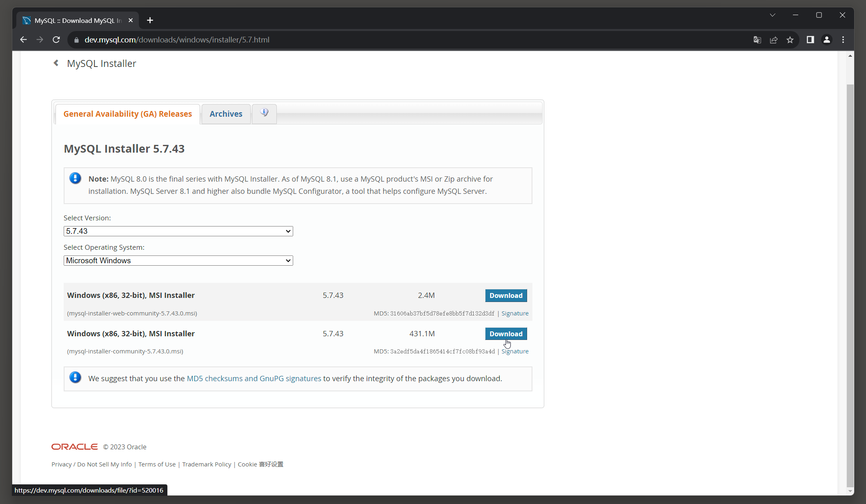Viewport: 866px width, 504px height.
Task: Open the Chrome profile avatar icon
Action: (x=827, y=40)
